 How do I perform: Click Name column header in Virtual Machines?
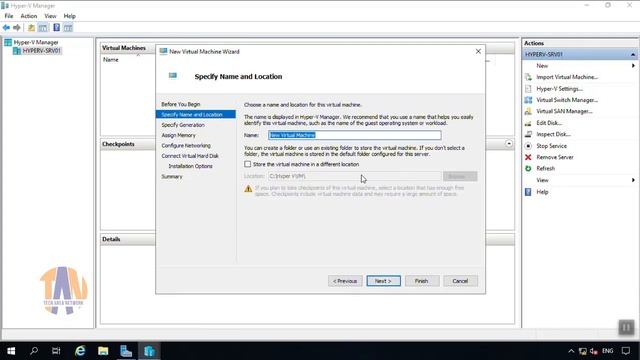(111, 60)
